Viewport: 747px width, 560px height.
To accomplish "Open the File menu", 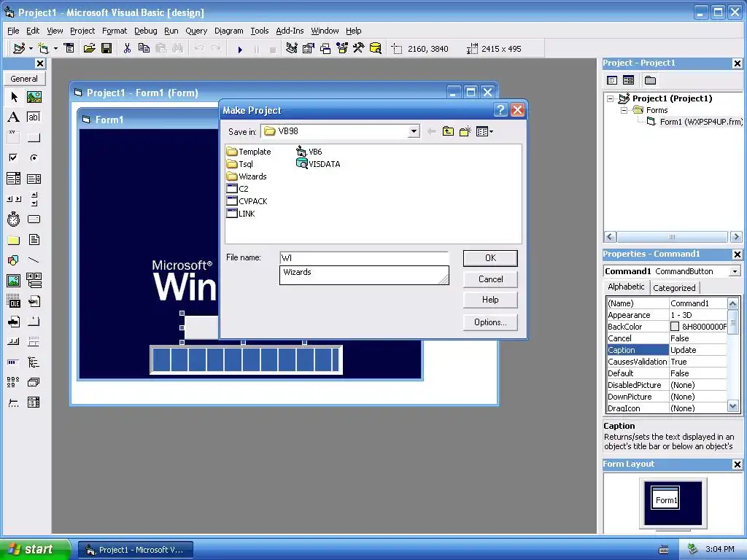I will click(x=13, y=31).
